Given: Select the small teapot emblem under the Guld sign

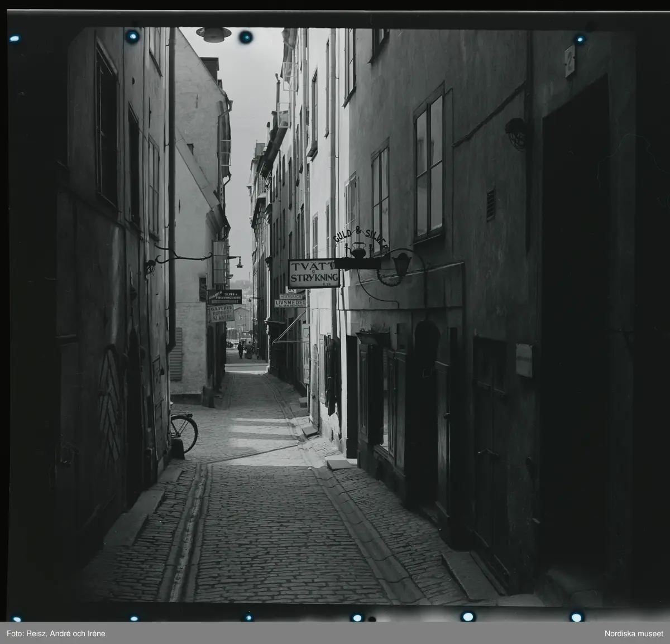Looking at the screenshot, I should click(x=357, y=251).
